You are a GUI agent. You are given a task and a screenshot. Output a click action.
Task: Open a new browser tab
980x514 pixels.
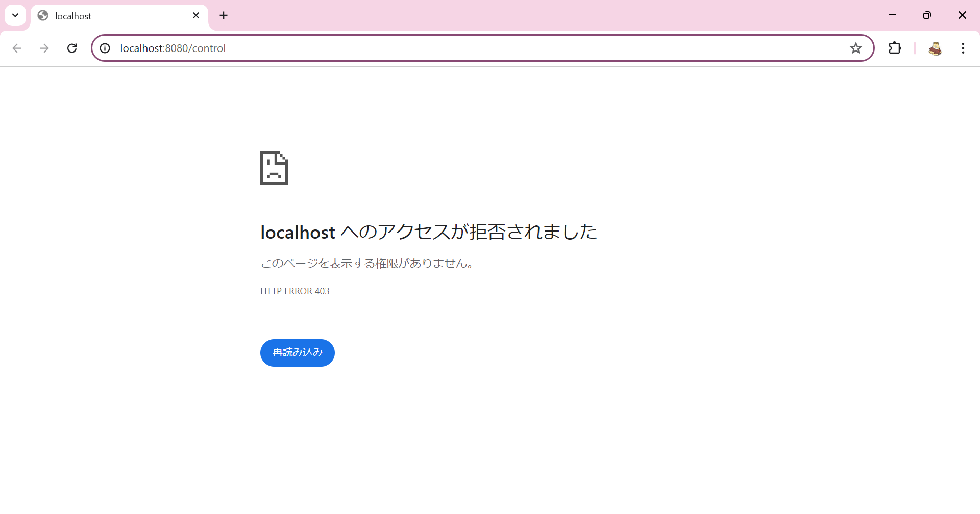click(x=224, y=15)
